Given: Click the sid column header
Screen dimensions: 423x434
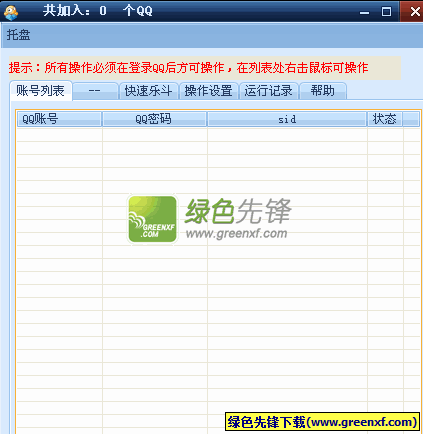Looking at the screenshot, I should [x=287, y=119].
